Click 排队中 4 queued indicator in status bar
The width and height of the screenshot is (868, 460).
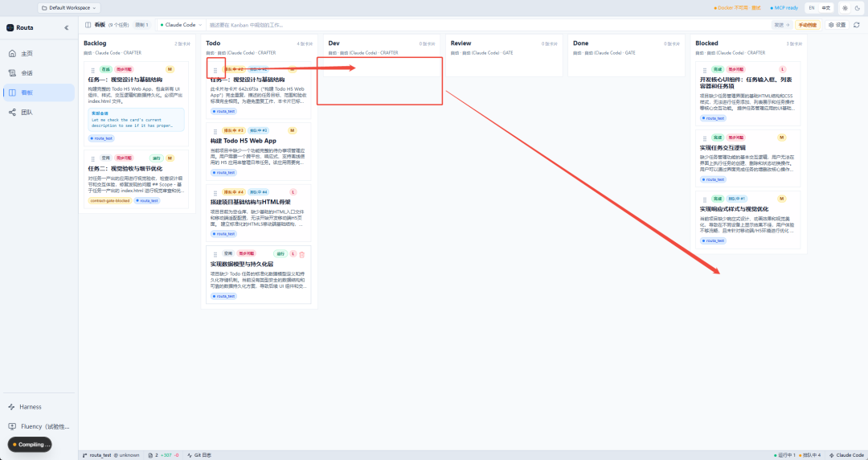click(810, 455)
